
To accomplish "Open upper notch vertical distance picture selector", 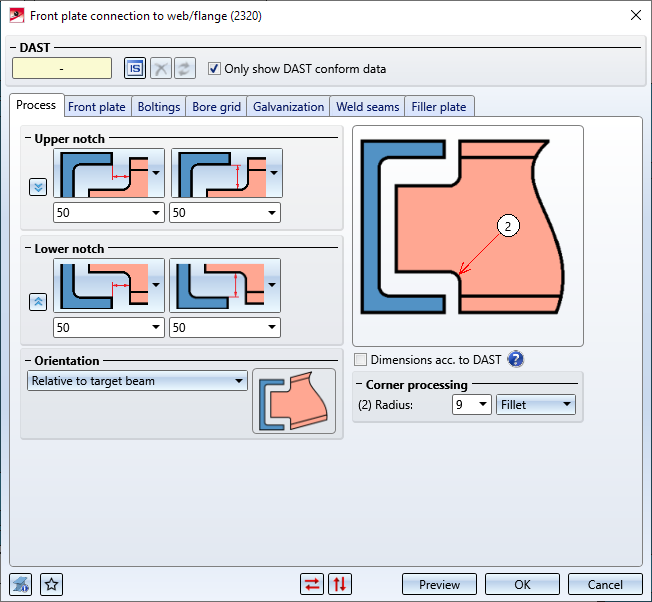I will 226,173.
